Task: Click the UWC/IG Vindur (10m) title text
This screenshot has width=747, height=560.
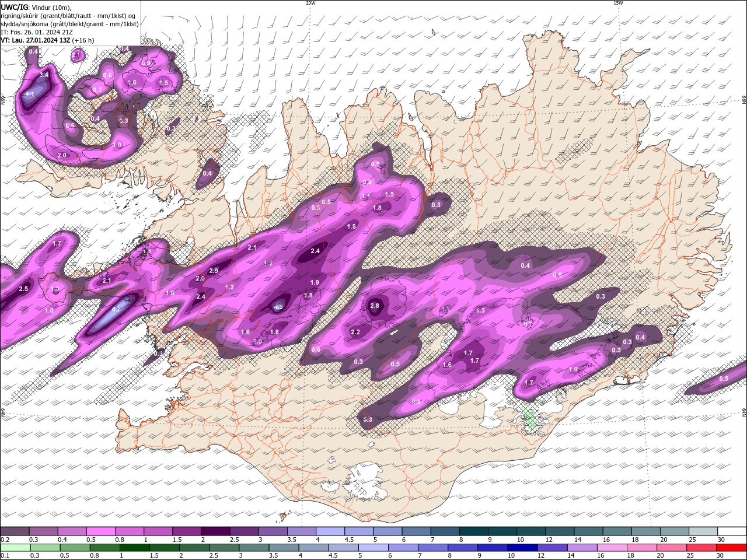Action: pyautogui.click(x=36, y=7)
